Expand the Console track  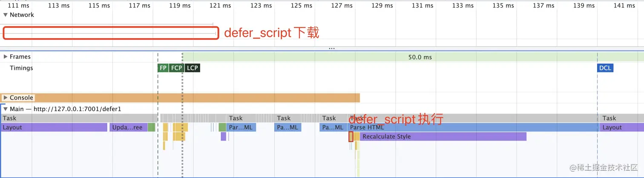[x=6, y=98]
